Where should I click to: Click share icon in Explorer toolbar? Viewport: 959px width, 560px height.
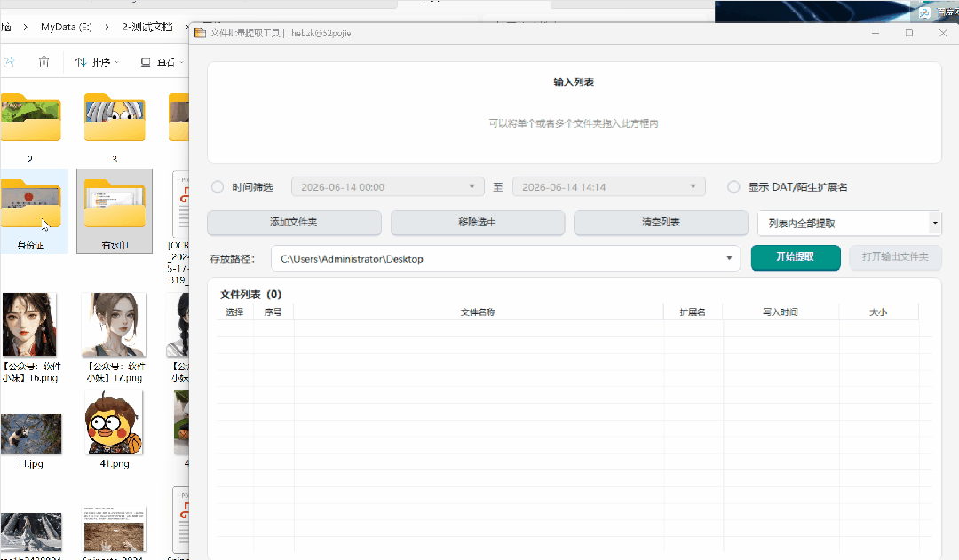tap(9, 62)
